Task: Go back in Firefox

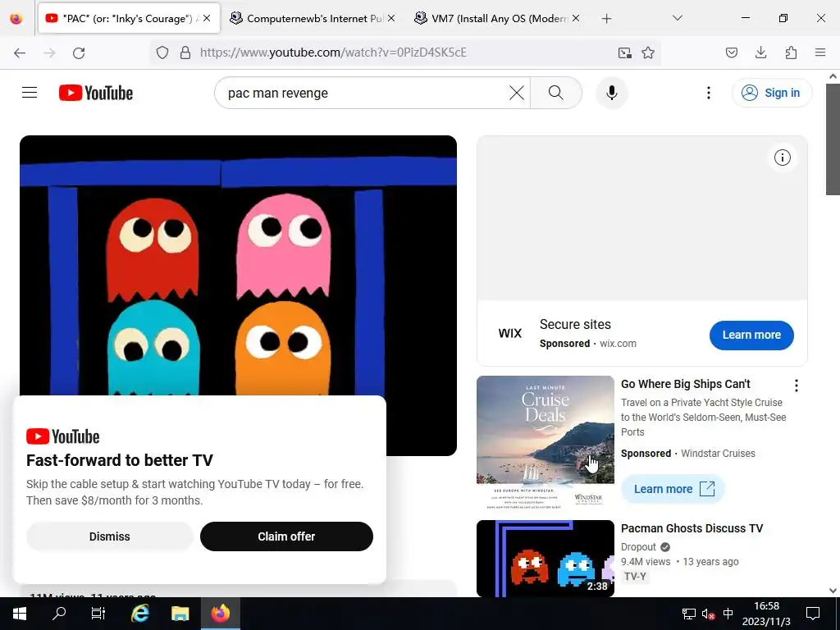Action: point(20,52)
